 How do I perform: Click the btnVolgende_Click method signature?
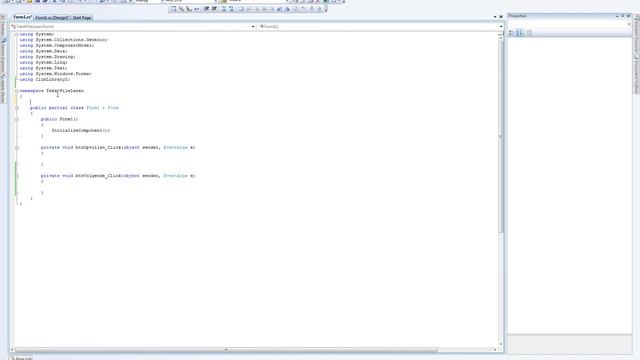118,176
